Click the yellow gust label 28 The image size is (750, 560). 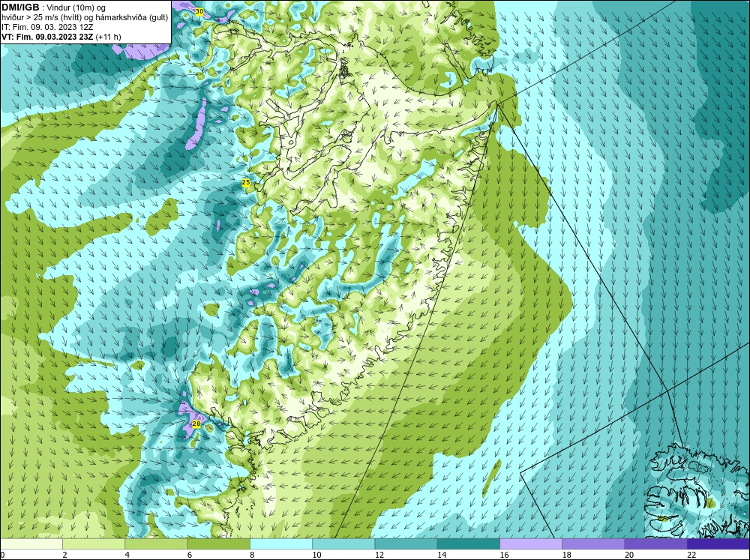[196, 424]
